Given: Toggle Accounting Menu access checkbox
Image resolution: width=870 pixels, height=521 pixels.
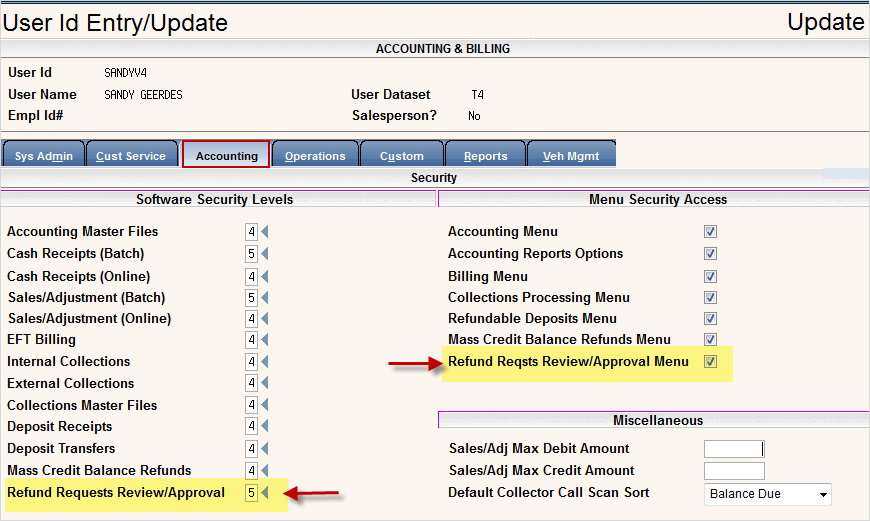Looking at the screenshot, I should [710, 231].
